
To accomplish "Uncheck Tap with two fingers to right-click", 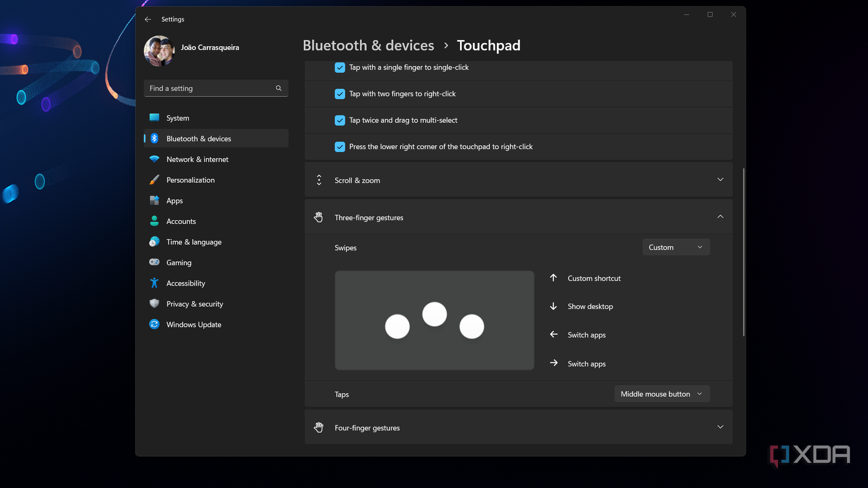I will coord(340,94).
